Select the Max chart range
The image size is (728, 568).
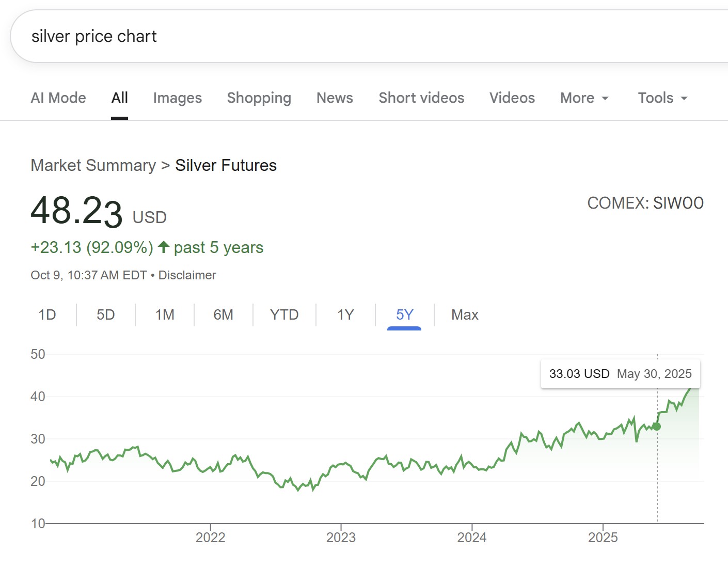[x=465, y=315]
